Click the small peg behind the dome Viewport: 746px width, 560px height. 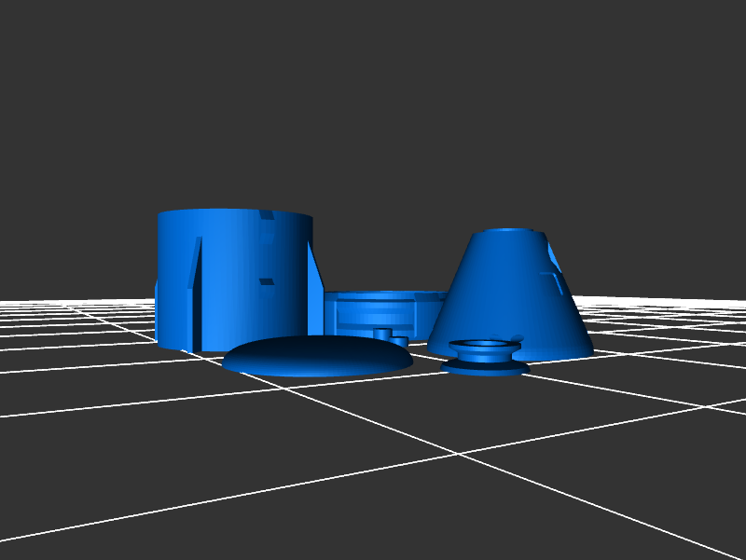click(x=382, y=333)
